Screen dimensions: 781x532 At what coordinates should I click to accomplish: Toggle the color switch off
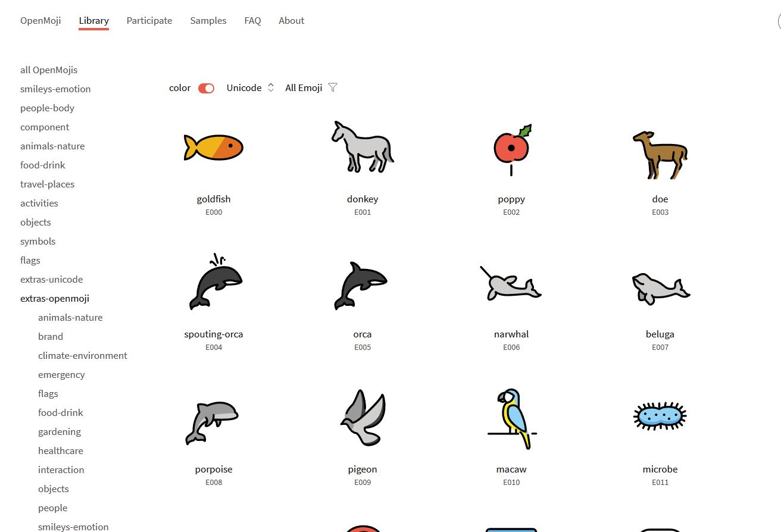(x=207, y=88)
